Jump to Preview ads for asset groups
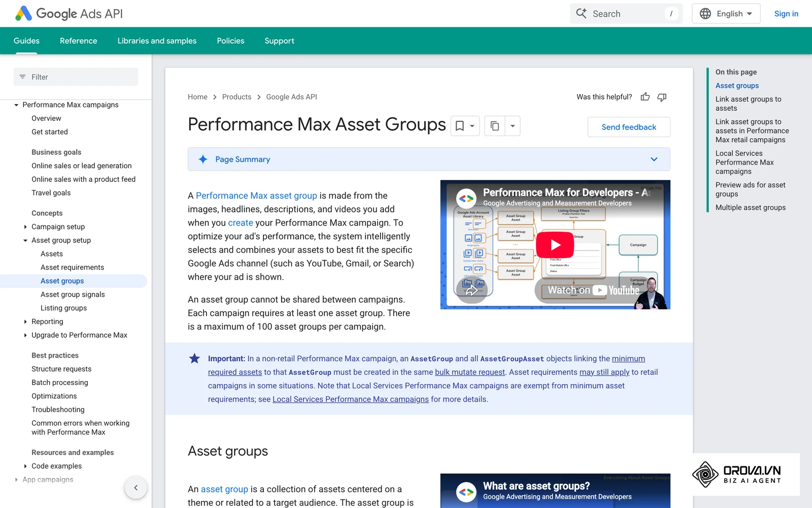 click(751, 189)
